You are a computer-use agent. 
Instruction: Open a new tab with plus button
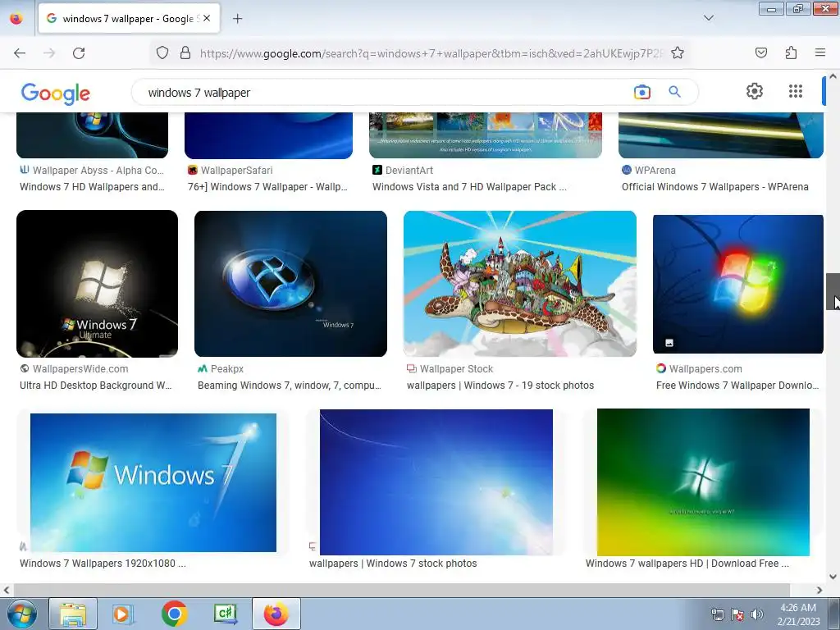238,19
